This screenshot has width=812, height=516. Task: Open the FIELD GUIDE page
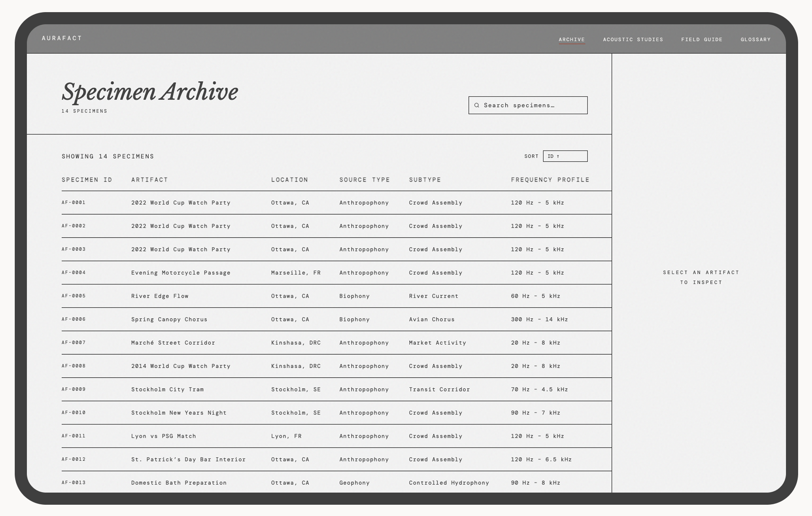(x=701, y=39)
